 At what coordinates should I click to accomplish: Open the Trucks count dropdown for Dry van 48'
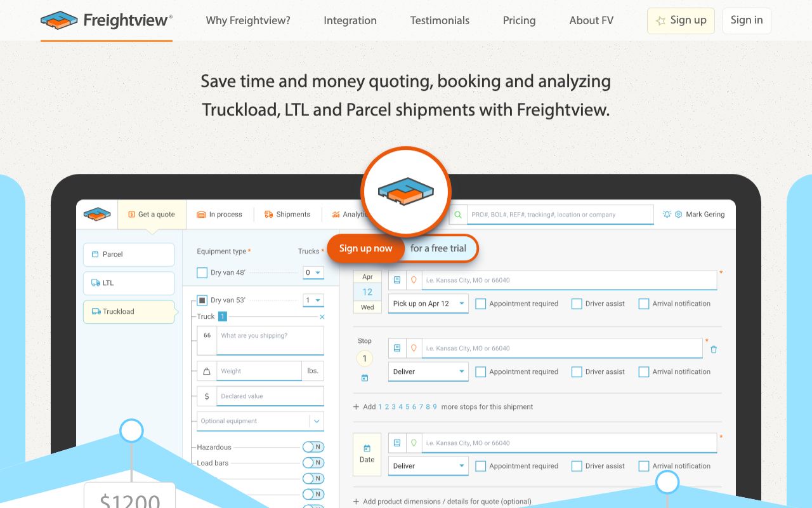point(313,272)
